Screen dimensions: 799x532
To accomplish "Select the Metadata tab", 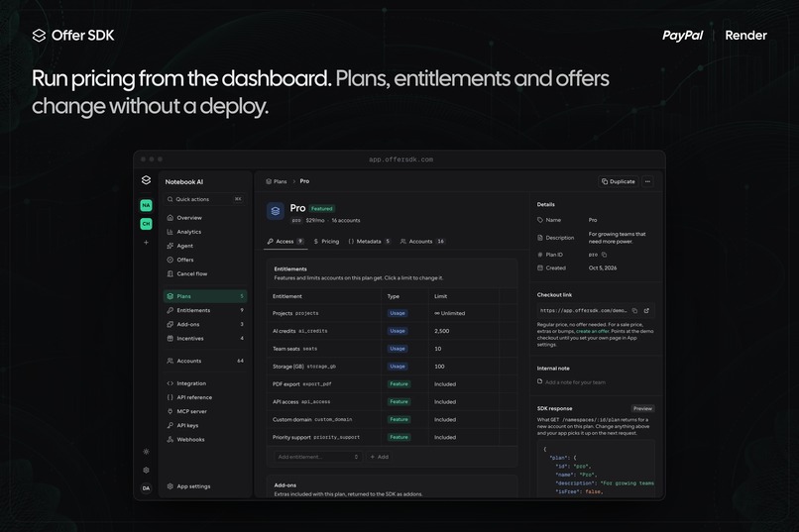I will (370, 242).
